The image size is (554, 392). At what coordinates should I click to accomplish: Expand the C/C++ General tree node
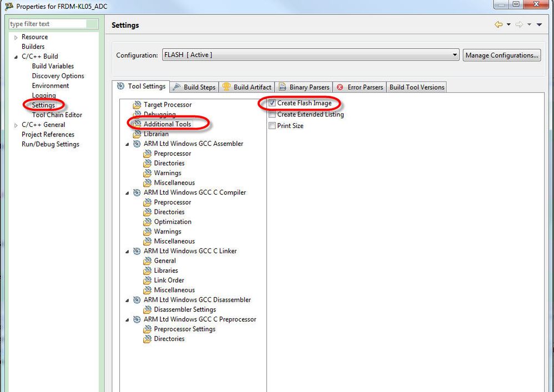click(16, 125)
